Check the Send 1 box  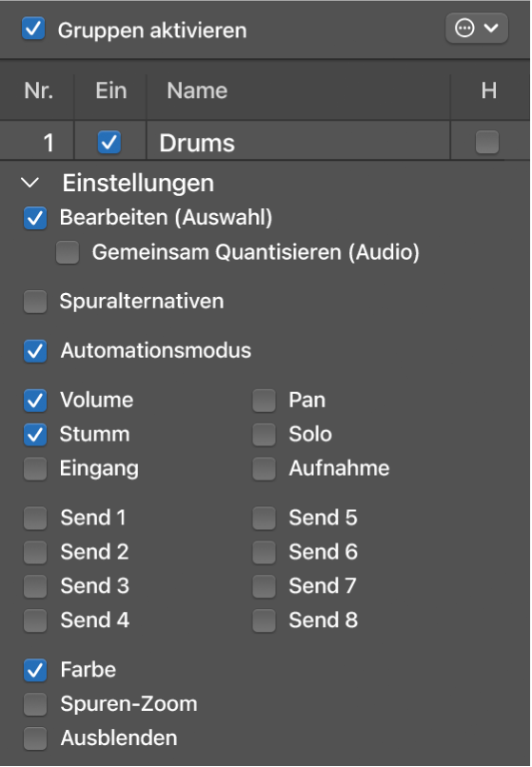coord(35,518)
